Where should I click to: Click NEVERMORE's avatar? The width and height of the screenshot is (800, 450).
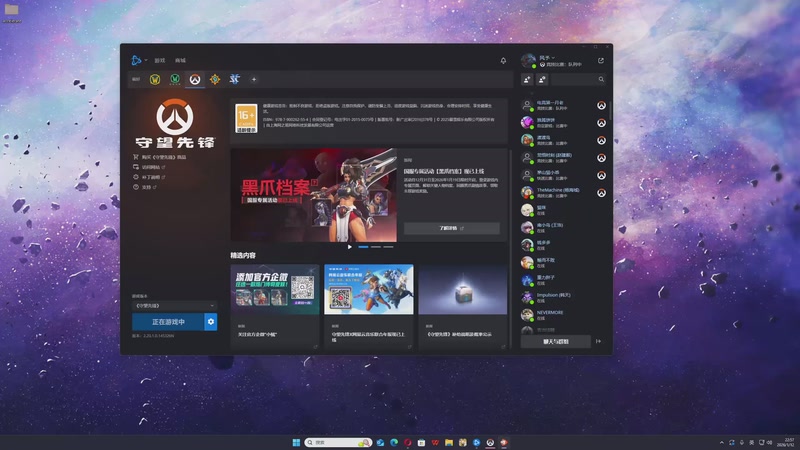[x=527, y=315]
